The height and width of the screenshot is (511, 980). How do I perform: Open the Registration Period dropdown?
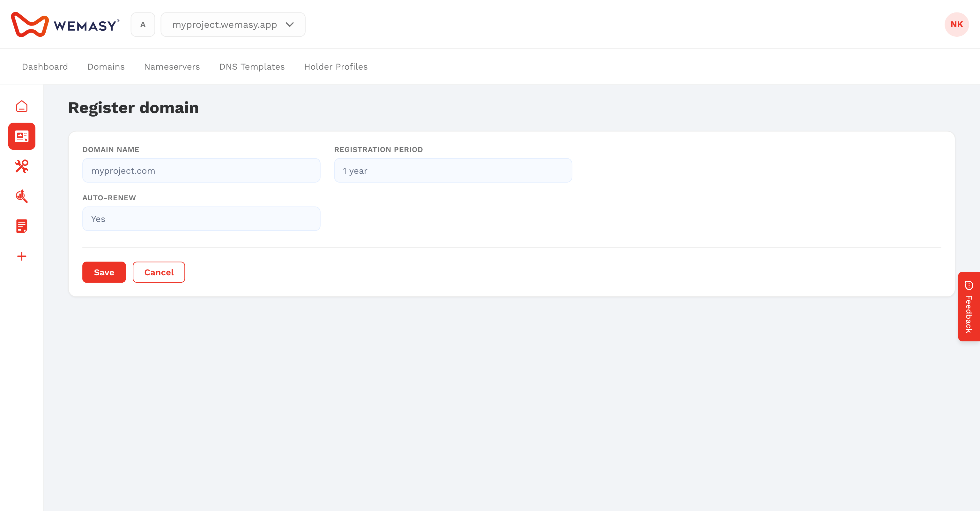pos(453,171)
